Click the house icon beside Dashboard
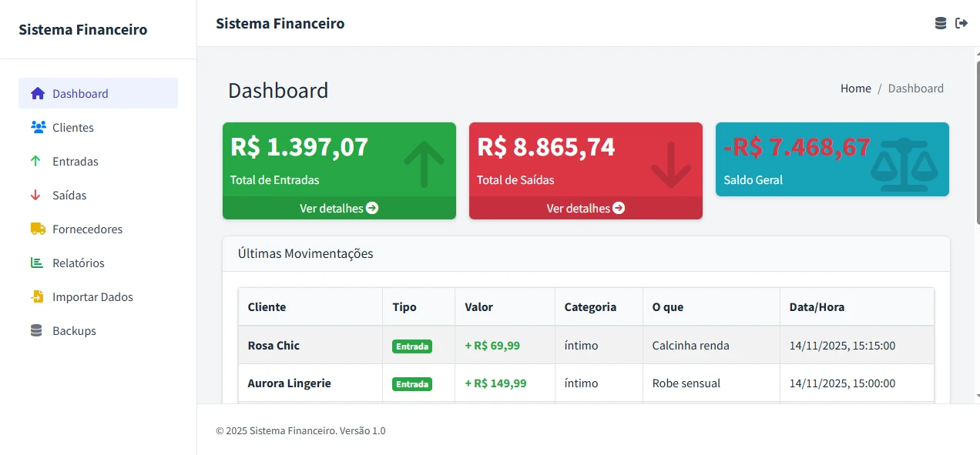This screenshot has height=455, width=980. (x=38, y=94)
